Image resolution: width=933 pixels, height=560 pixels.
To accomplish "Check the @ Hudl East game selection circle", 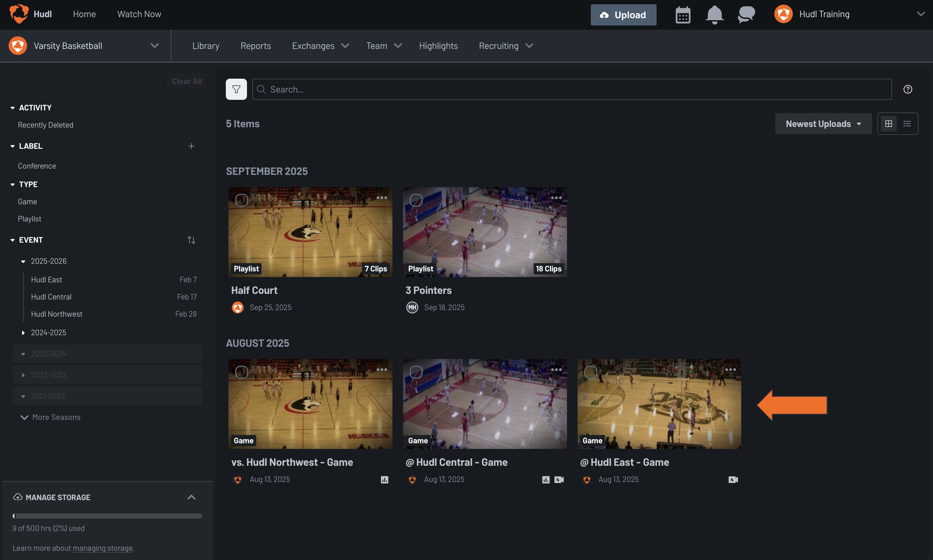I will tap(591, 372).
